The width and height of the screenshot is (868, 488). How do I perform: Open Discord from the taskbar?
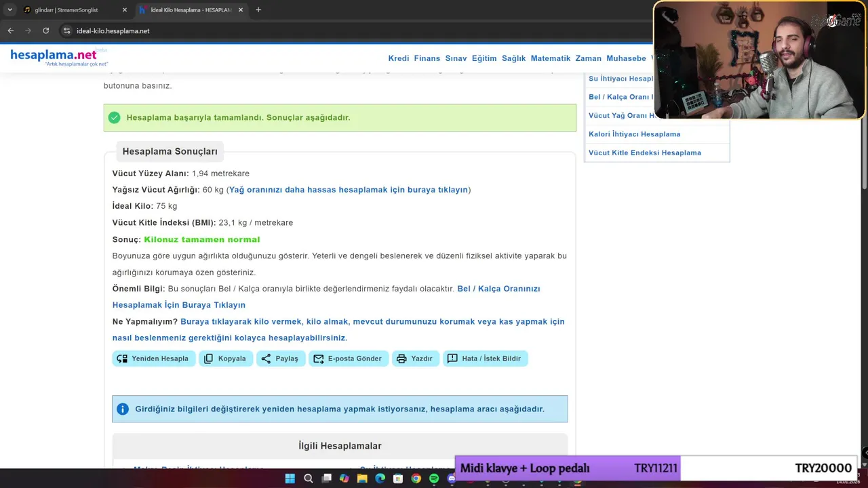click(x=452, y=479)
